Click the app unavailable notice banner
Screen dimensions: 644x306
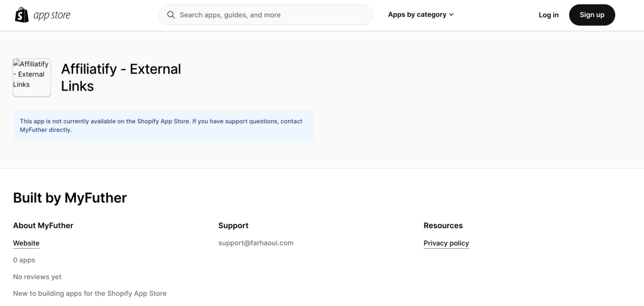[164, 126]
